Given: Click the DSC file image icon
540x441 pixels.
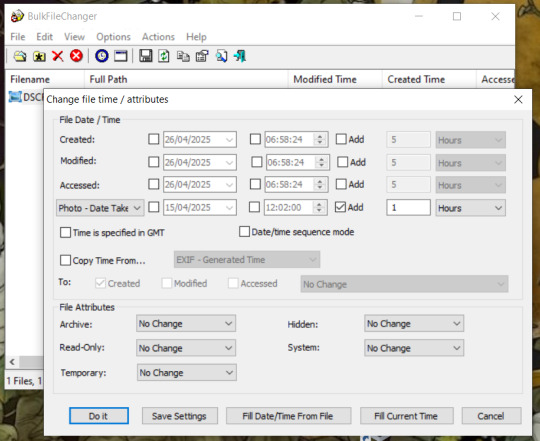Looking at the screenshot, I should coord(15,97).
